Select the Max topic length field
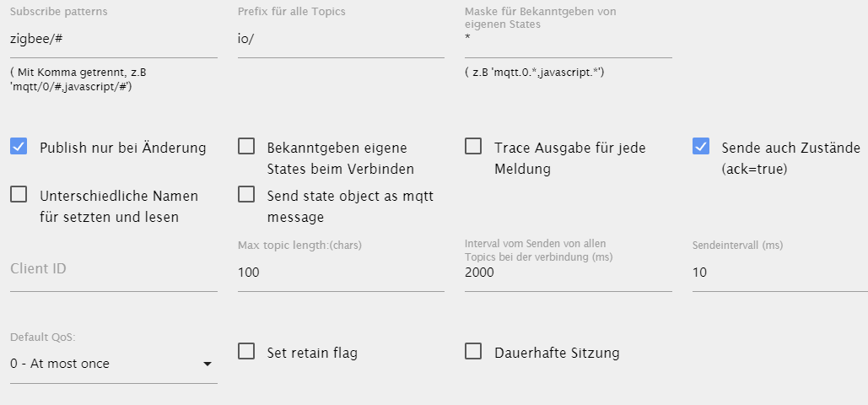 (x=341, y=273)
